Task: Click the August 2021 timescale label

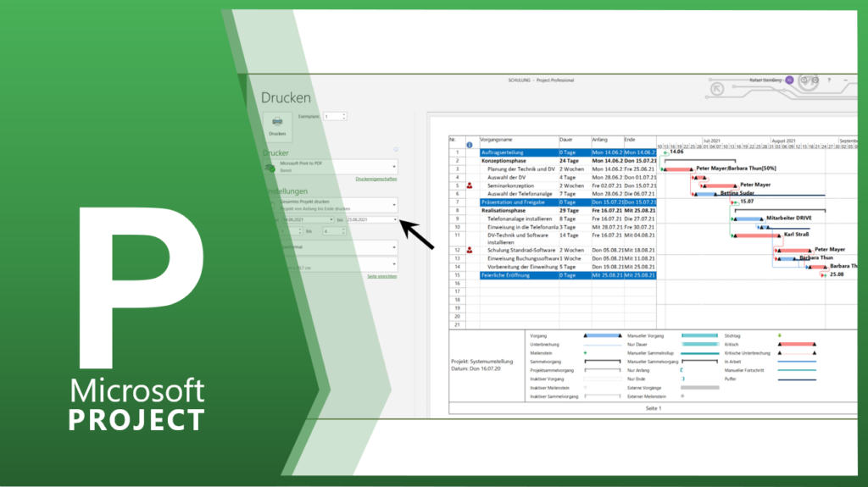Action: (783, 141)
